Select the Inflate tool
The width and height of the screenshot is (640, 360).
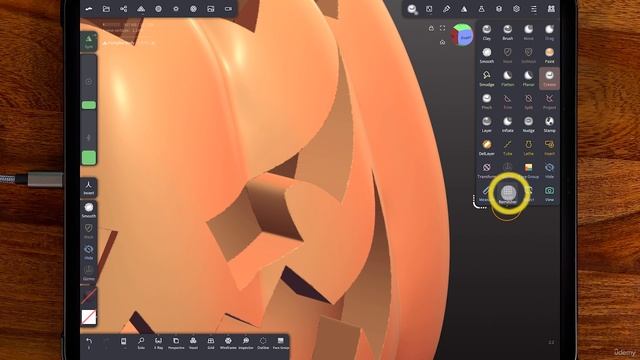[507, 124]
